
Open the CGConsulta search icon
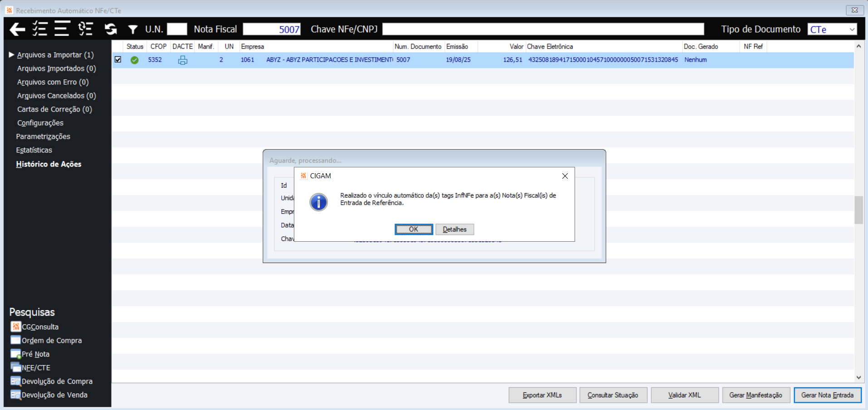tap(16, 327)
